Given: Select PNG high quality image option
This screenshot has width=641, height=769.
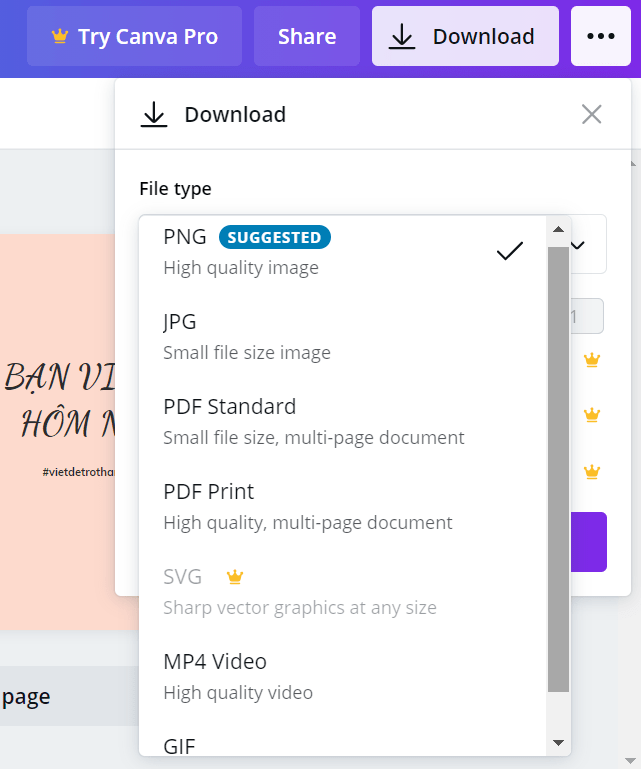Looking at the screenshot, I should coord(300,251).
